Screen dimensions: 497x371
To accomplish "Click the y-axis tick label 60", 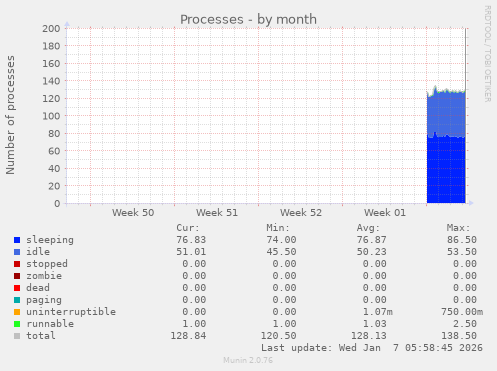I will [x=54, y=151].
